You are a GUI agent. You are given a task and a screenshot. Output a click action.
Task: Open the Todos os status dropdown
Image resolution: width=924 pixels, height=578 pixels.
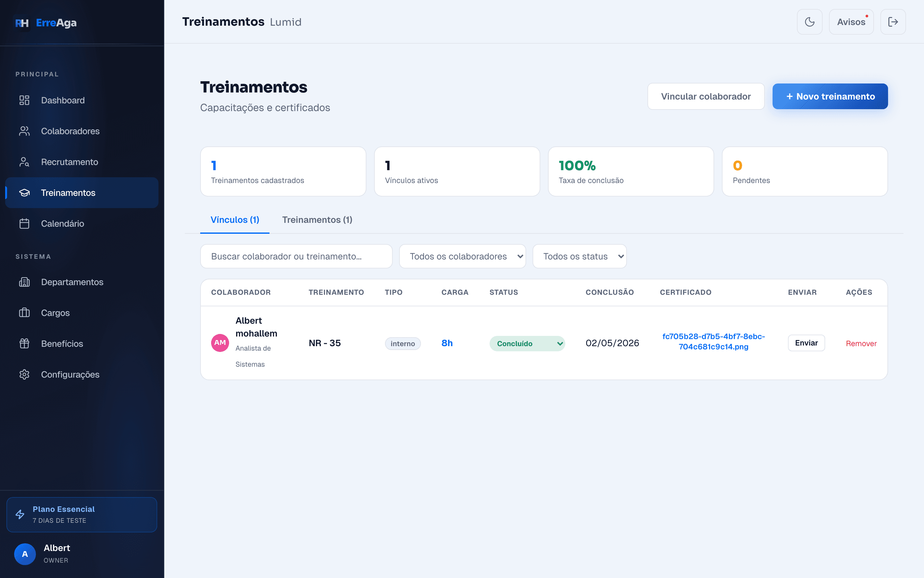click(580, 256)
